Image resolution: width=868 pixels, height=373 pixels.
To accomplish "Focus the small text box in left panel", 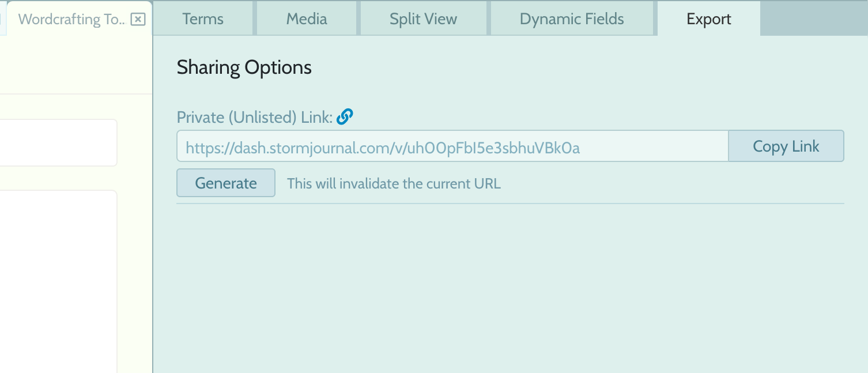I will pyautogui.click(x=58, y=142).
